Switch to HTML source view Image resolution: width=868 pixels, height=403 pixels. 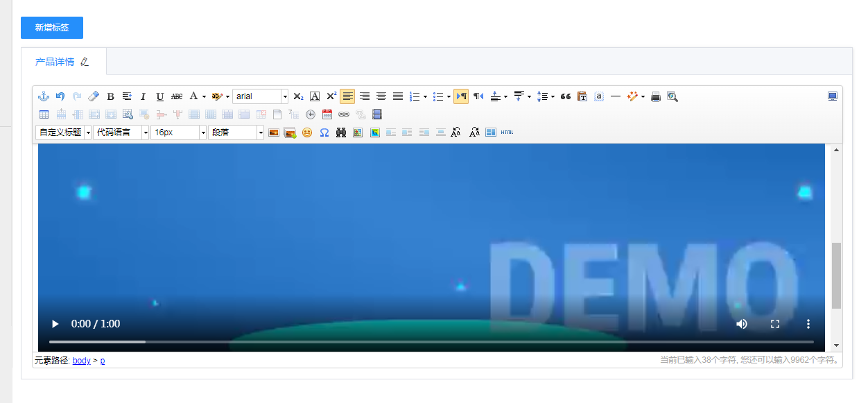pyautogui.click(x=507, y=132)
